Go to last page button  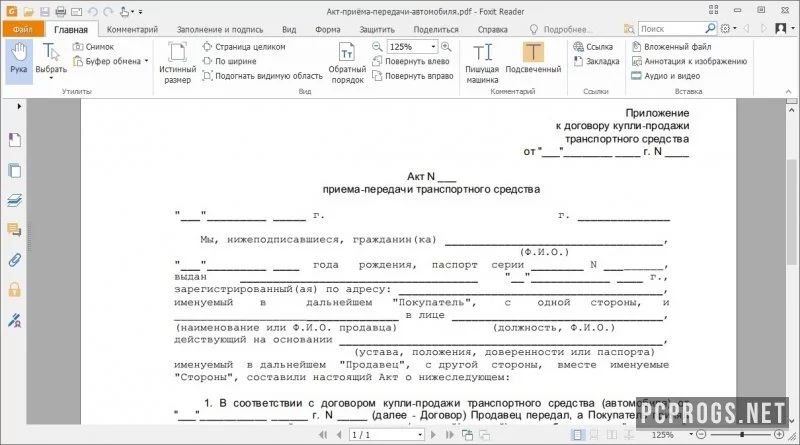tap(449, 435)
